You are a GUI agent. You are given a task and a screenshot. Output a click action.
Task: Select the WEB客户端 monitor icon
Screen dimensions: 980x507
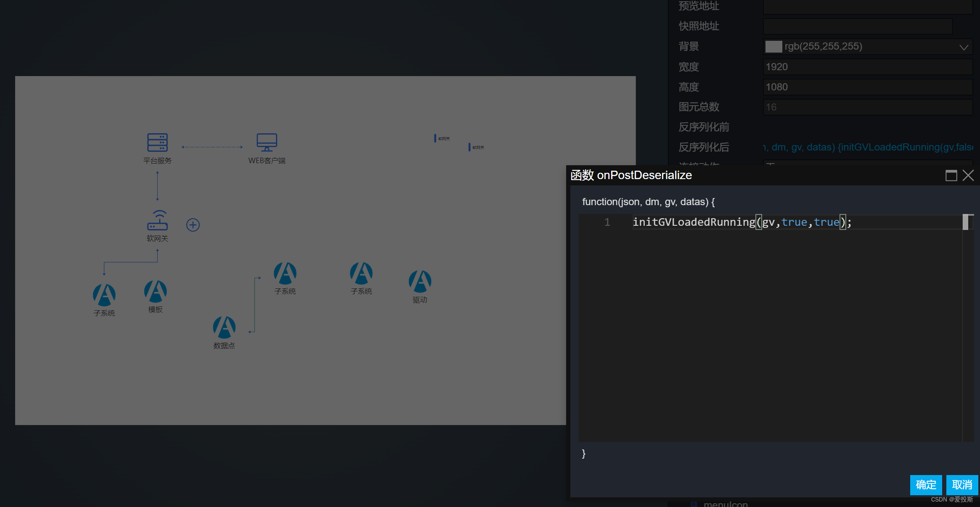click(x=266, y=142)
